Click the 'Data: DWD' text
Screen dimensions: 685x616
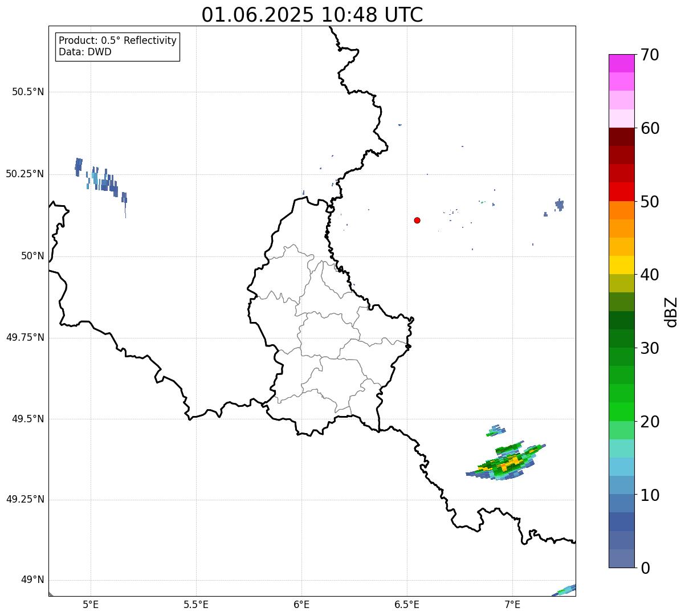(x=85, y=52)
